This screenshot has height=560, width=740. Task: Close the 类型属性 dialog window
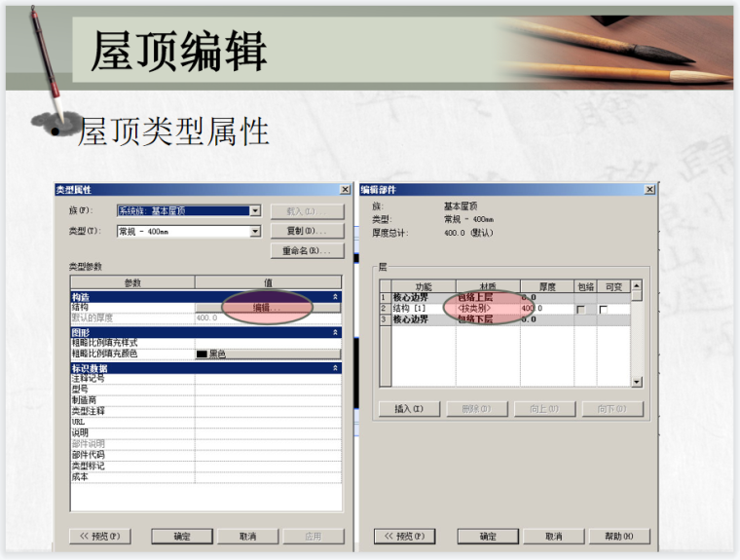pos(345,189)
